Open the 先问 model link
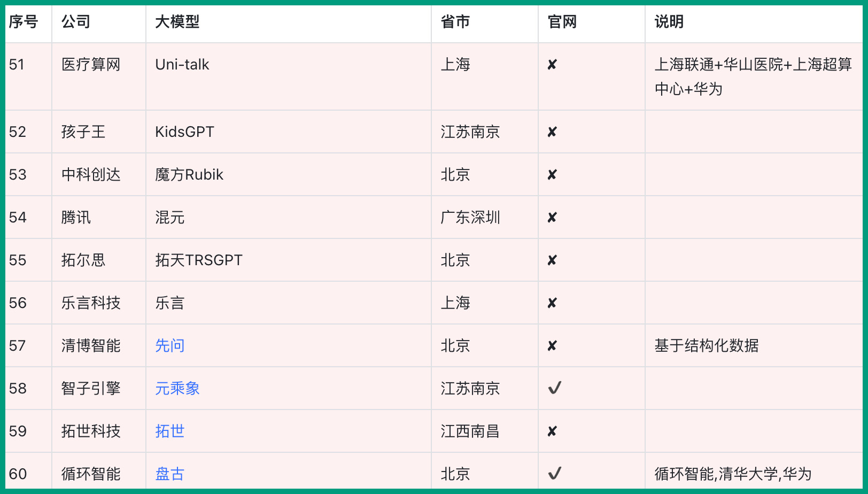868x494 pixels. coord(169,346)
